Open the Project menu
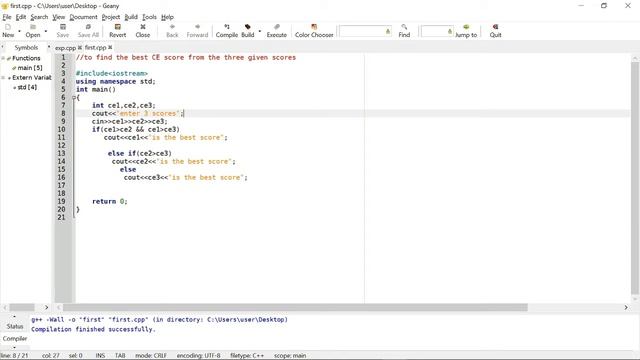640x360 pixels. pyautogui.click(x=111, y=17)
